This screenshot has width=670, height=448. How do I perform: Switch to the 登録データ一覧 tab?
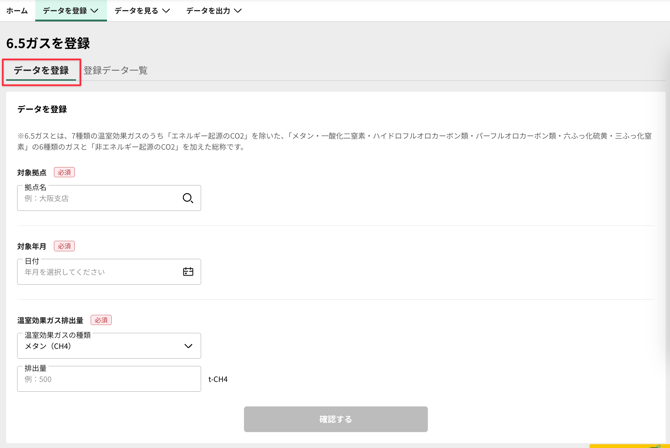pyautogui.click(x=115, y=71)
